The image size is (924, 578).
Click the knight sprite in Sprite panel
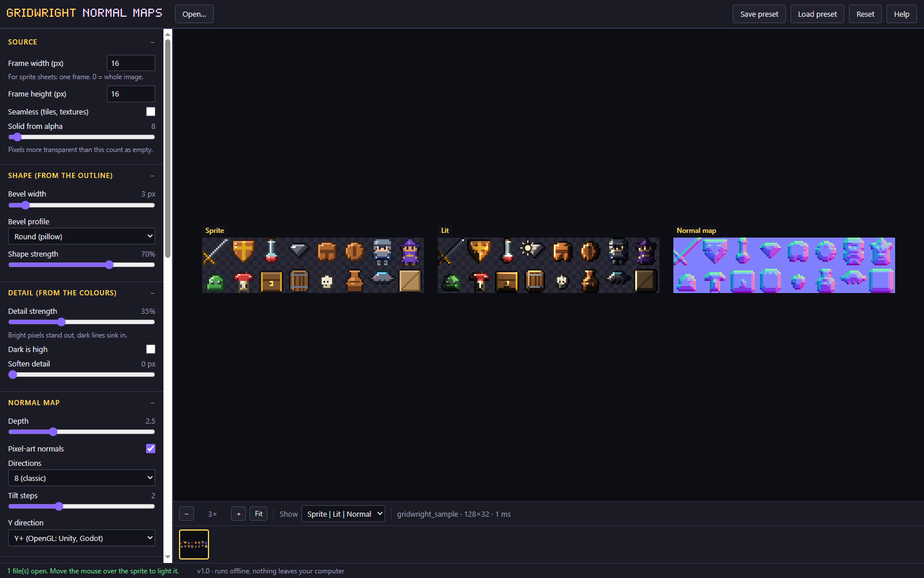tap(382, 251)
